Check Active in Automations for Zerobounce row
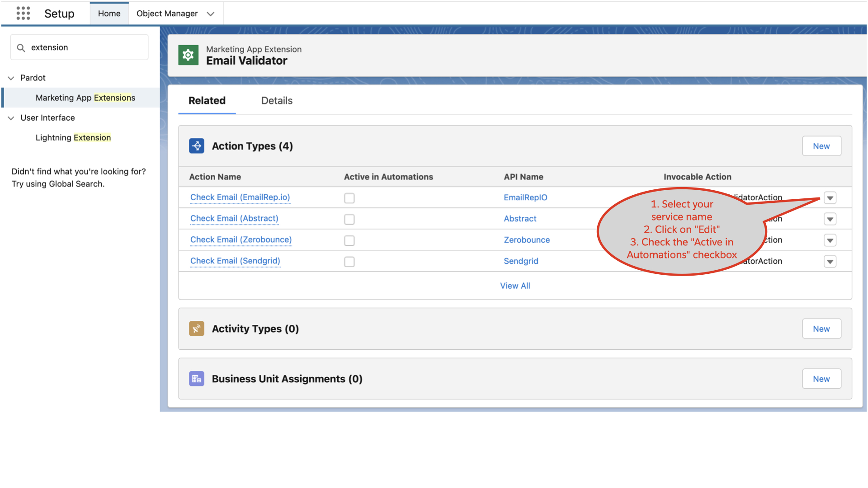Image resolution: width=868 pixels, height=488 pixels. (x=349, y=240)
